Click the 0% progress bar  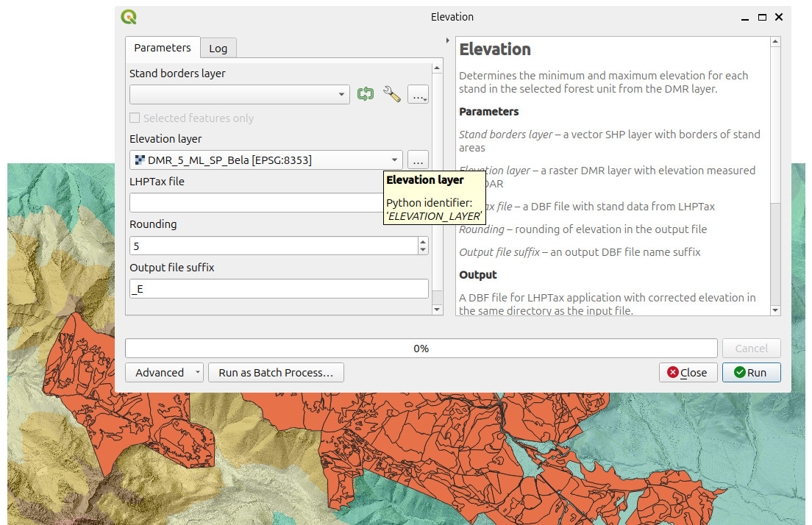point(421,349)
